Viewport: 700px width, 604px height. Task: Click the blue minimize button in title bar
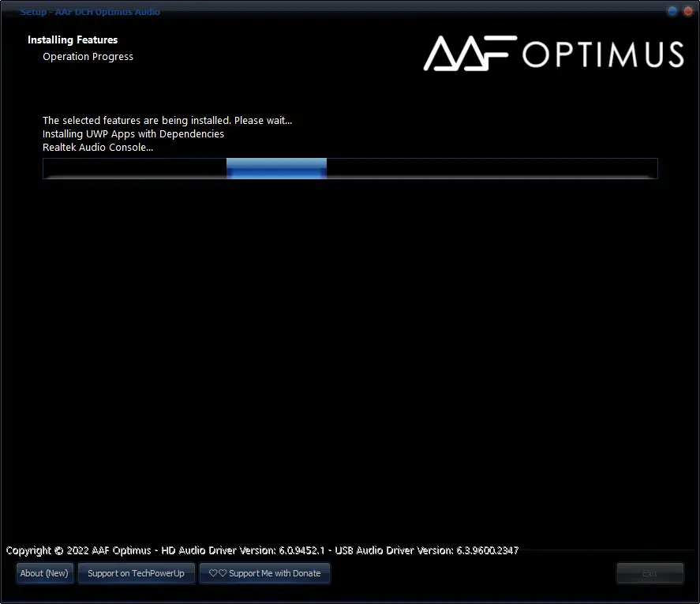(672, 11)
